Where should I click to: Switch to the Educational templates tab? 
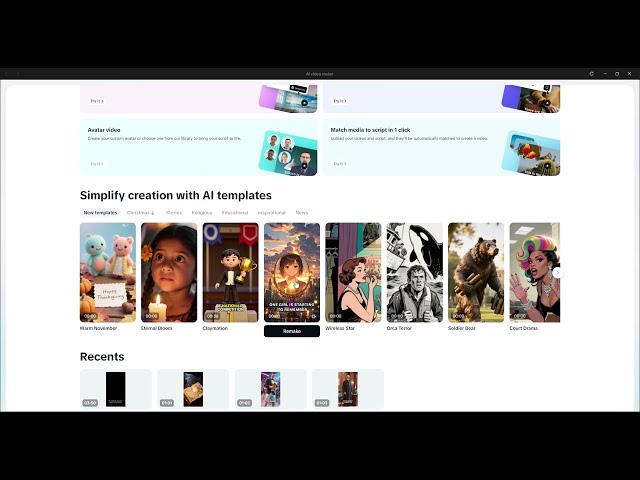tap(235, 213)
